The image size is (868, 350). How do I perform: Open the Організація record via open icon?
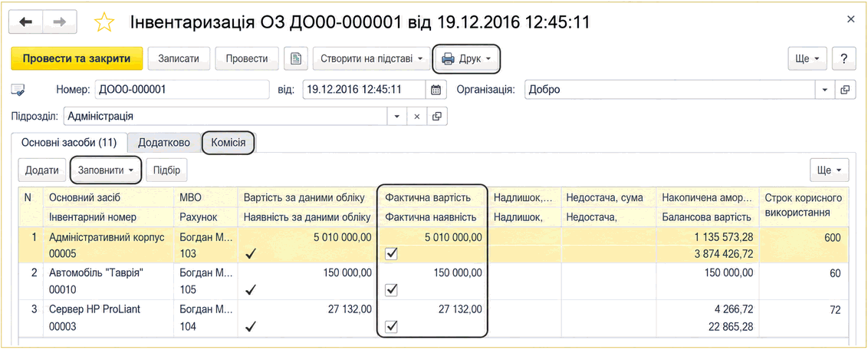pyautogui.click(x=844, y=89)
